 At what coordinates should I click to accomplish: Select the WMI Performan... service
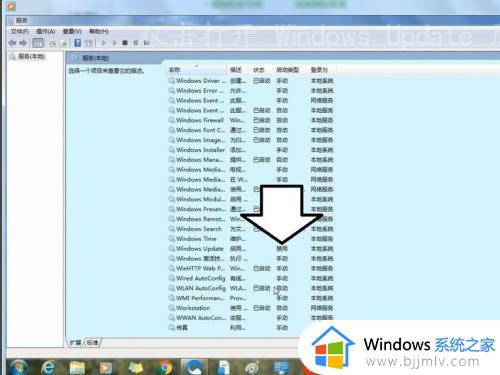pyautogui.click(x=251, y=298)
